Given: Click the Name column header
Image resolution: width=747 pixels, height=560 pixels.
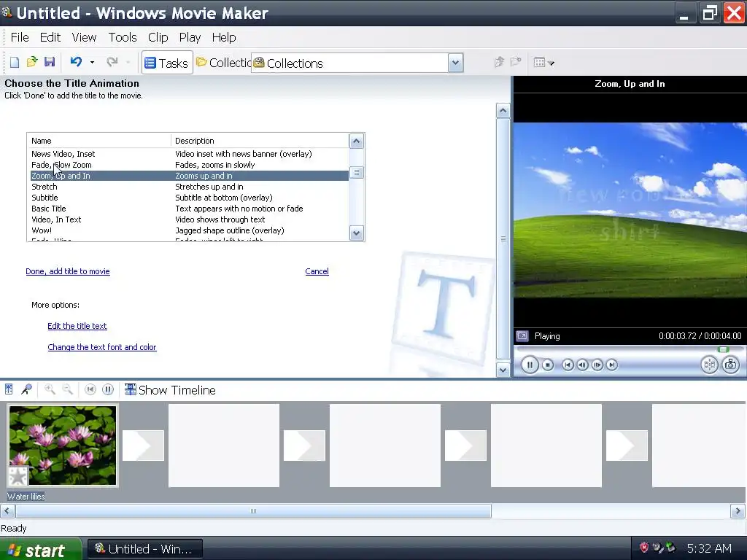Looking at the screenshot, I should (99, 141).
